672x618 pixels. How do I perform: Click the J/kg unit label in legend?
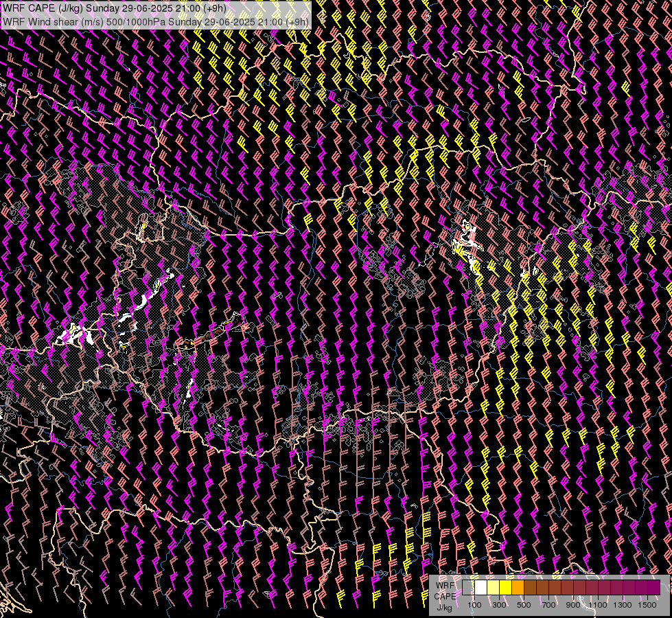tap(444, 608)
